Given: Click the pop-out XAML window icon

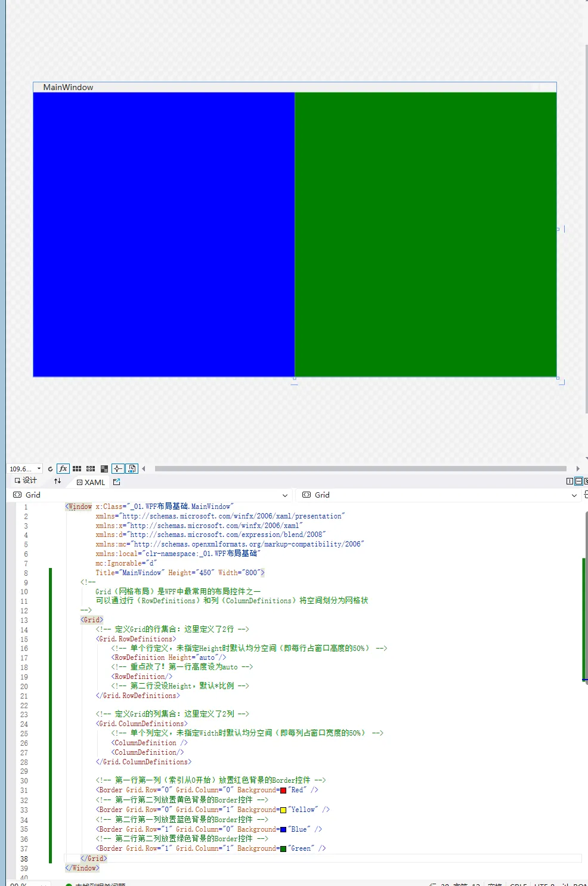Looking at the screenshot, I should click(117, 481).
